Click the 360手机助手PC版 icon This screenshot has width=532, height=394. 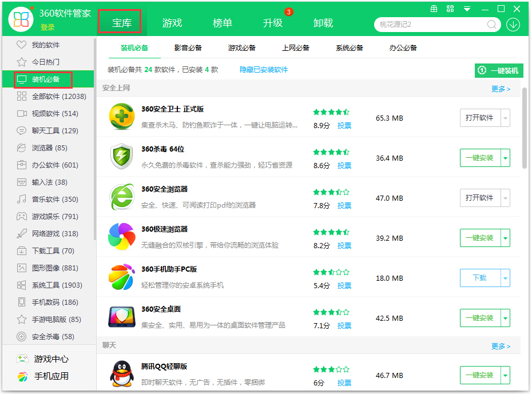[x=122, y=276]
